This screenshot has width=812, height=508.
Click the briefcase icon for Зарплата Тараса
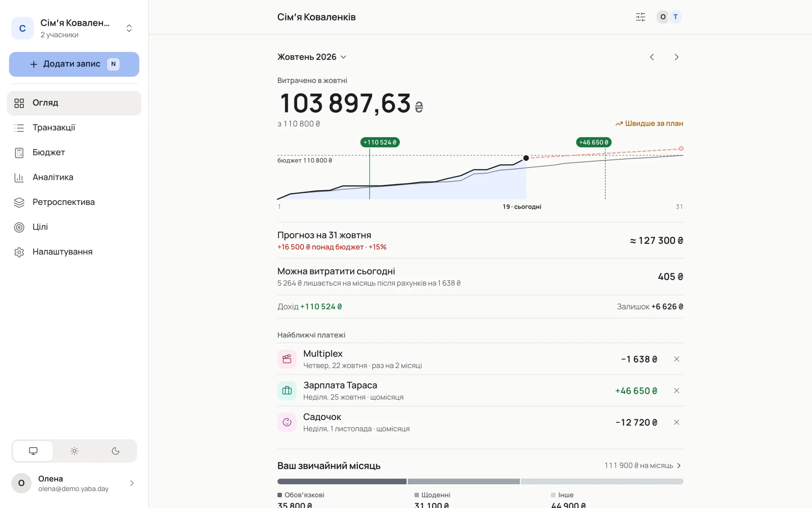click(x=287, y=390)
